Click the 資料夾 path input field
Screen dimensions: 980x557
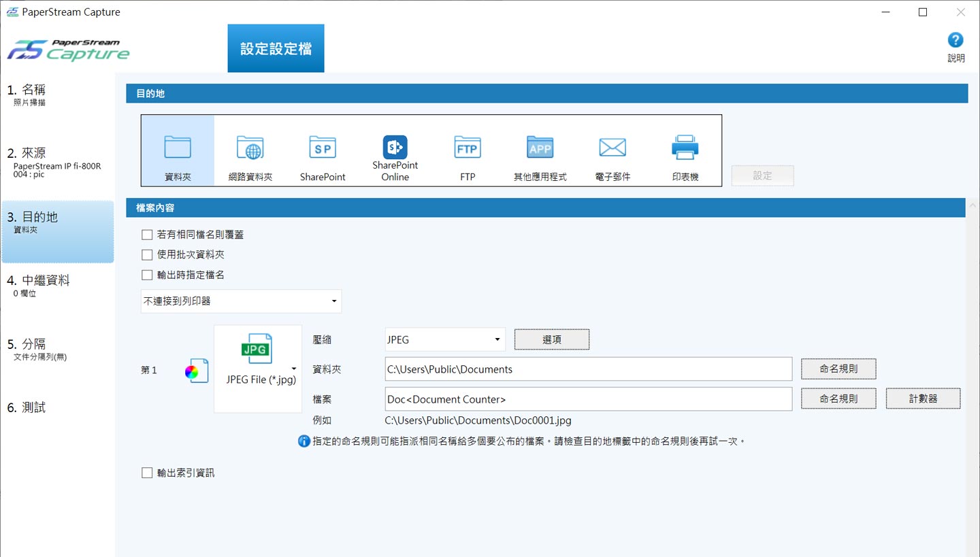click(588, 369)
